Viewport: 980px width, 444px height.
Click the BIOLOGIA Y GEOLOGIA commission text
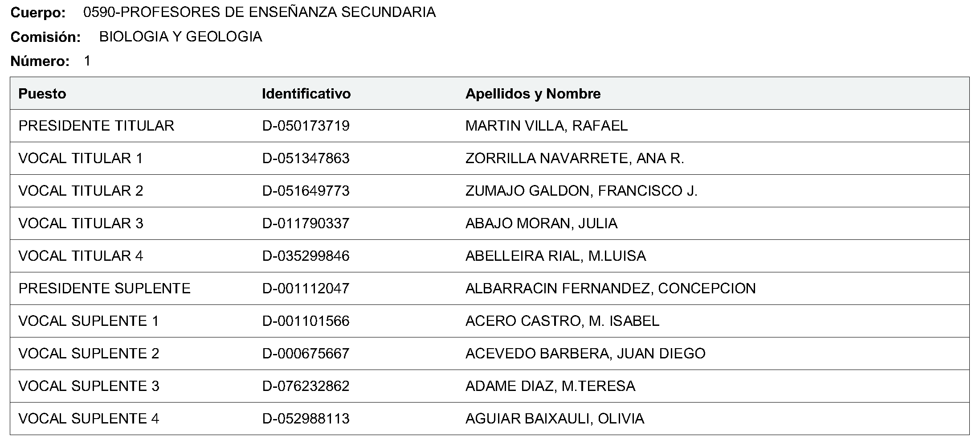pyautogui.click(x=180, y=37)
